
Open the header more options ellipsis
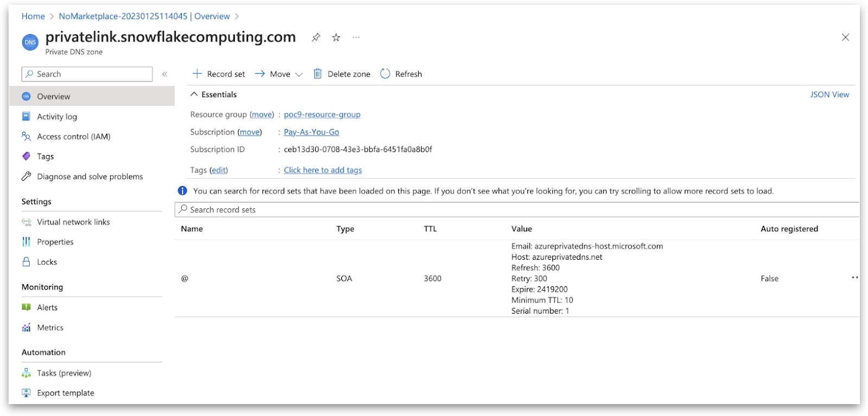pos(356,37)
